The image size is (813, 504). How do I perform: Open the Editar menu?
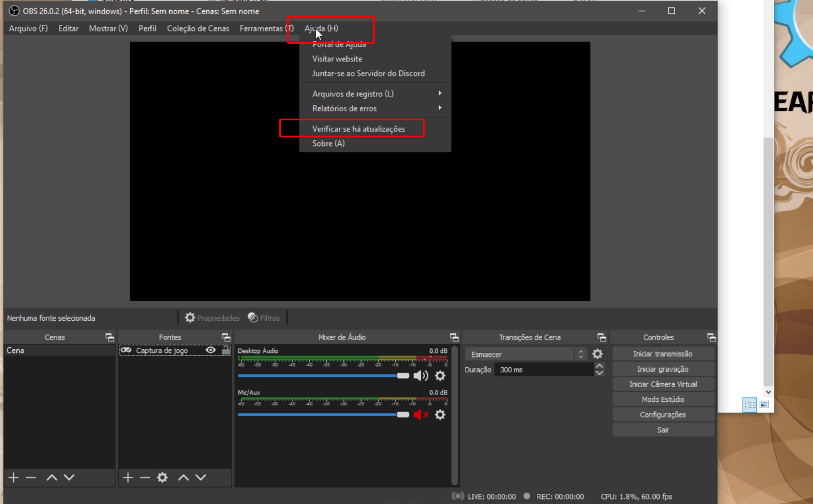(x=69, y=28)
